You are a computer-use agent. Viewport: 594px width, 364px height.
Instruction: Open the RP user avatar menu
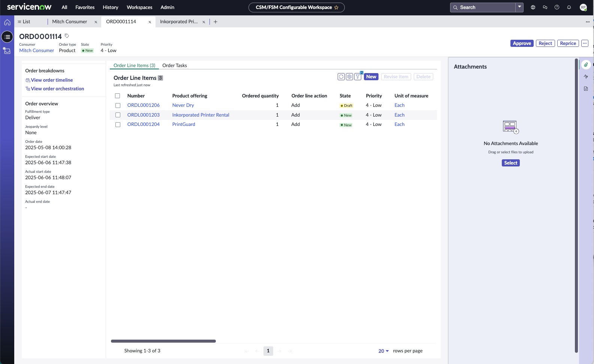[583, 7]
